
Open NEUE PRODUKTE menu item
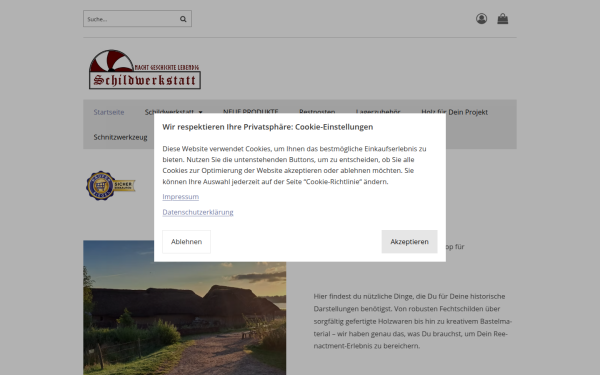click(x=251, y=111)
